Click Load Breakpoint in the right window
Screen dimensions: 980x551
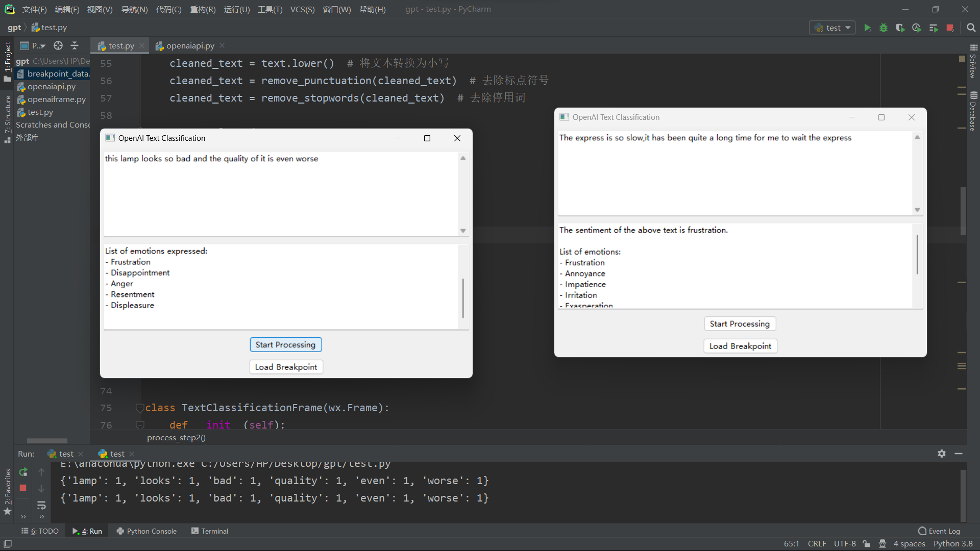pyautogui.click(x=740, y=346)
